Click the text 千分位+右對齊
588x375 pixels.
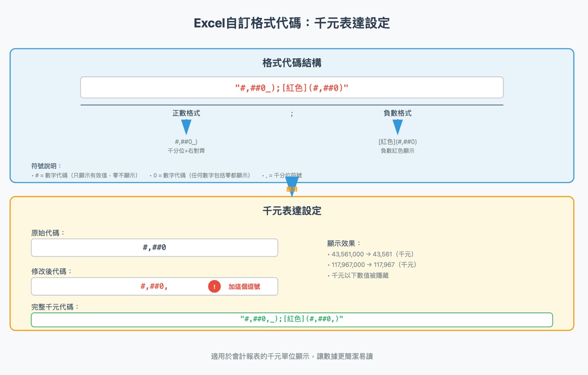(186, 151)
